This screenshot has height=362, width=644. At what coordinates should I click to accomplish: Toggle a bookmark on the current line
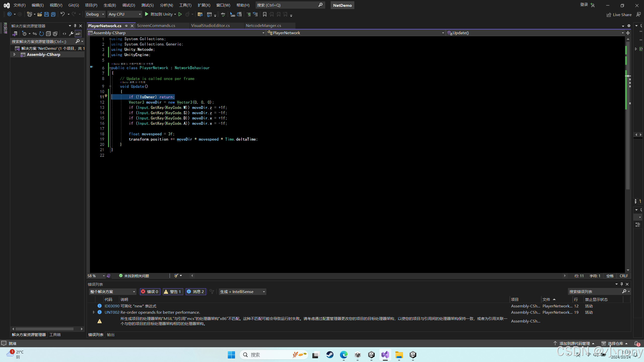pos(264,14)
